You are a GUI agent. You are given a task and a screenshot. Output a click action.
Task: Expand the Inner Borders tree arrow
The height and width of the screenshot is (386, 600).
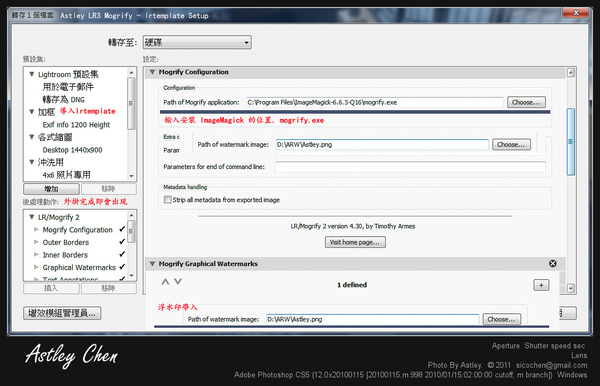(36, 255)
